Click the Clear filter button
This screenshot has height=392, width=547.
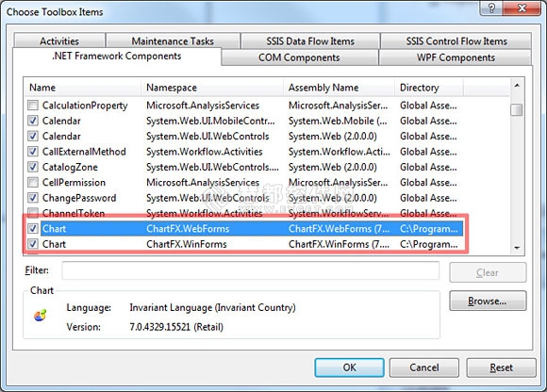[488, 272]
